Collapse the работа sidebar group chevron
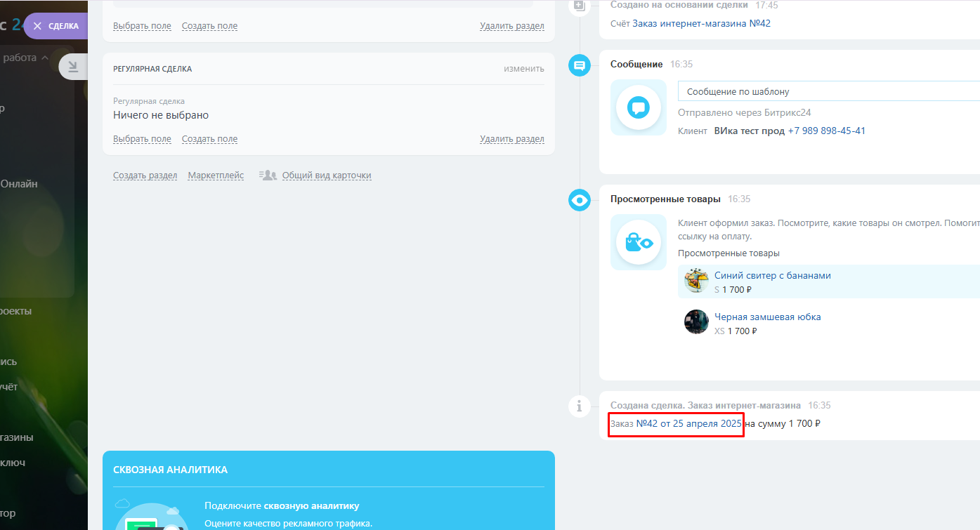Image resolution: width=980 pixels, height=530 pixels. point(45,58)
